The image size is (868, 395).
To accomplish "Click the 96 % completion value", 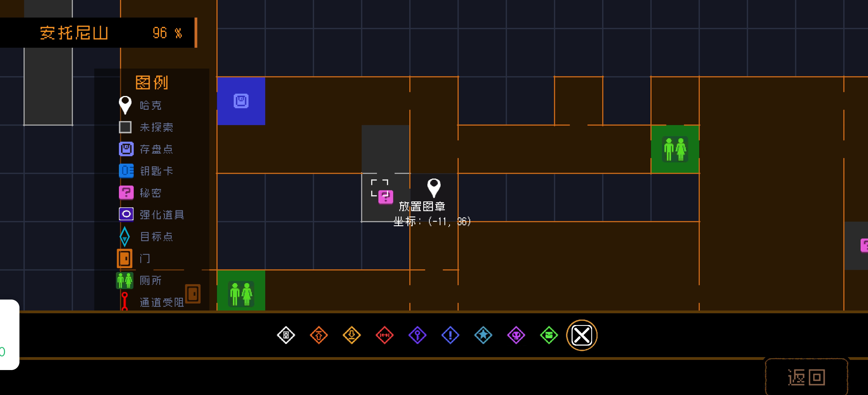I will (x=167, y=33).
